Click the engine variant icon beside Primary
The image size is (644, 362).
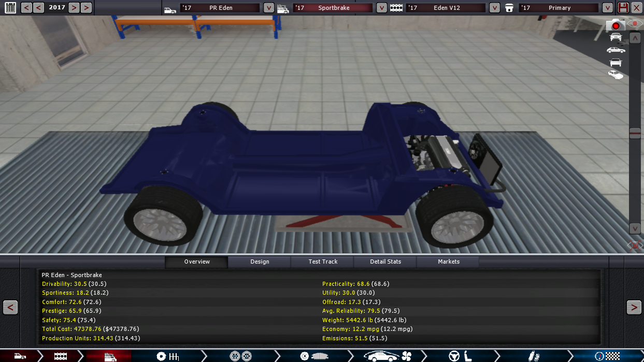510,8
